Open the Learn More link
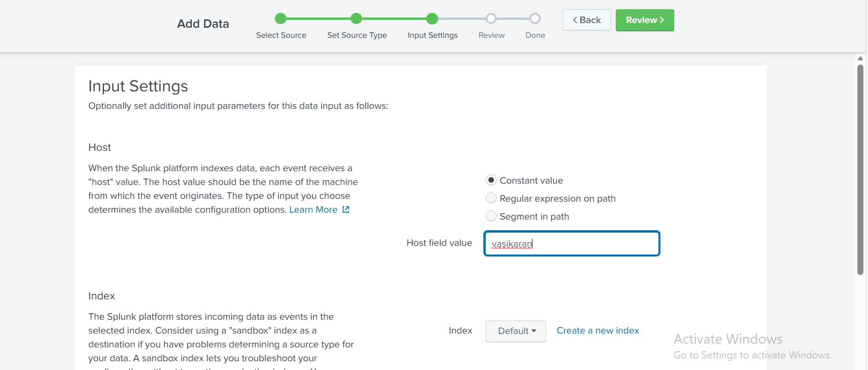 (x=313, y=209)
